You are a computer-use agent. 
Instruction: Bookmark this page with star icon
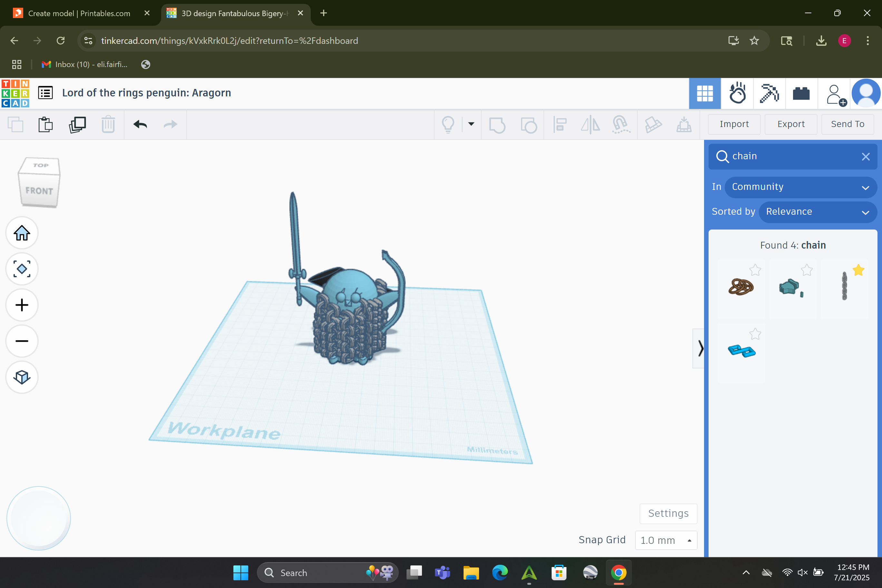pyautogui.click(x=754, y=41)
